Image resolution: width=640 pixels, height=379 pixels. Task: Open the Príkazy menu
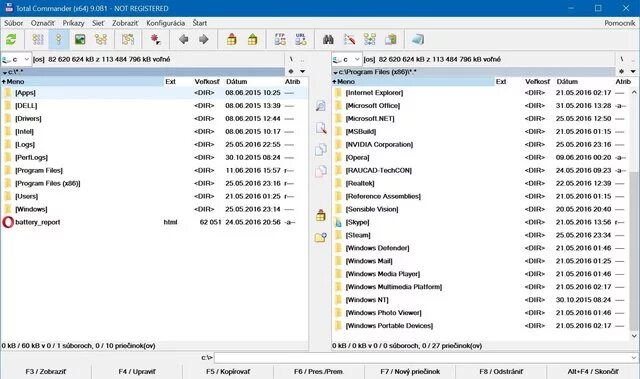coord(73,23)
